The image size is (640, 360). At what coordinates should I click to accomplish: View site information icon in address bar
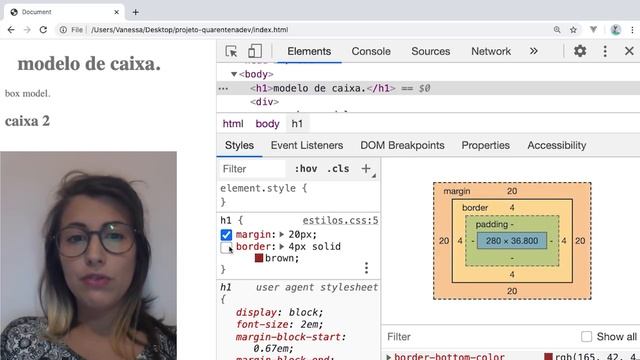click(x=63, y=30)
